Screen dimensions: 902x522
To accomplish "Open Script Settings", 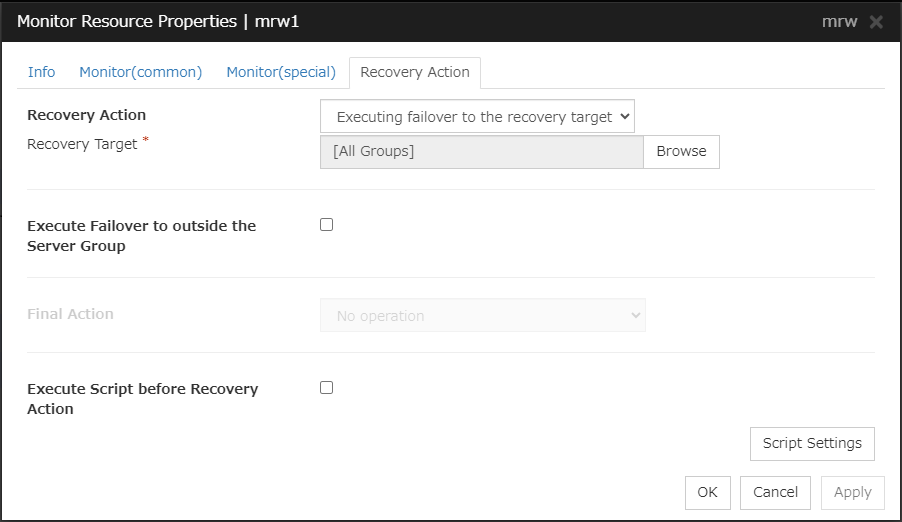I will (812, 443).
